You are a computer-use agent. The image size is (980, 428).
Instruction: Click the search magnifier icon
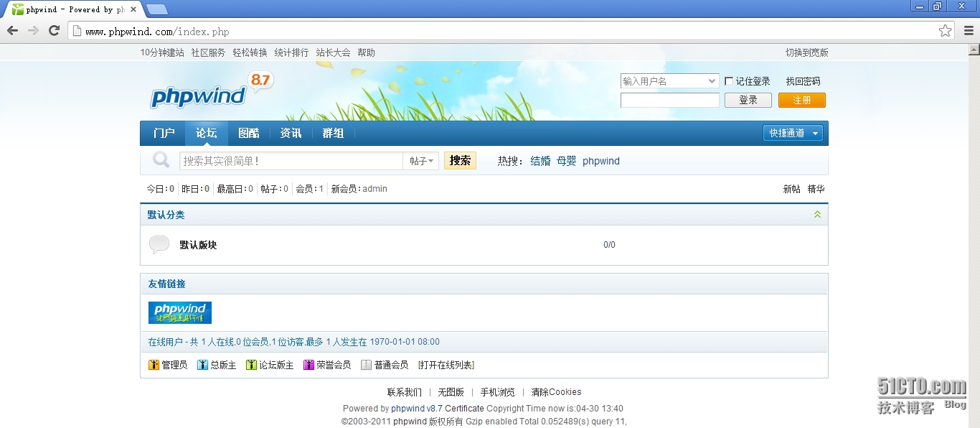(x=161, y=160)
